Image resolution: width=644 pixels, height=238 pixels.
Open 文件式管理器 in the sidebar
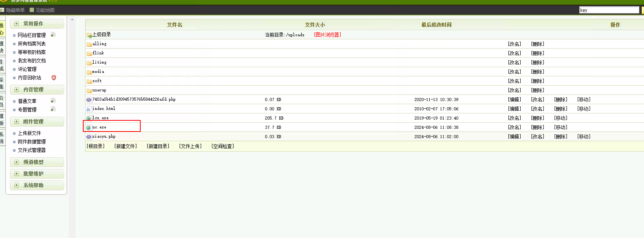pos(32,150)
